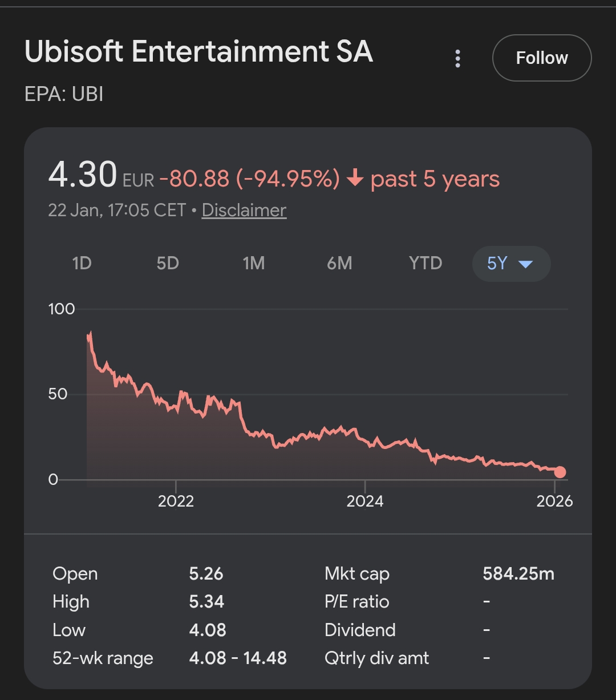Click the Mkt cap label
The height and width of the screenshot is (700, 616).
click(x=357, y=573)
